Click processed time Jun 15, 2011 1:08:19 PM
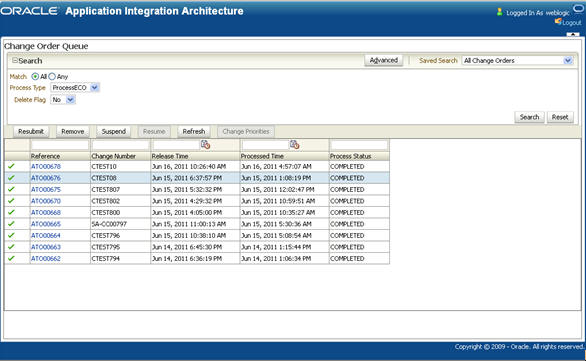 (276, 178)
